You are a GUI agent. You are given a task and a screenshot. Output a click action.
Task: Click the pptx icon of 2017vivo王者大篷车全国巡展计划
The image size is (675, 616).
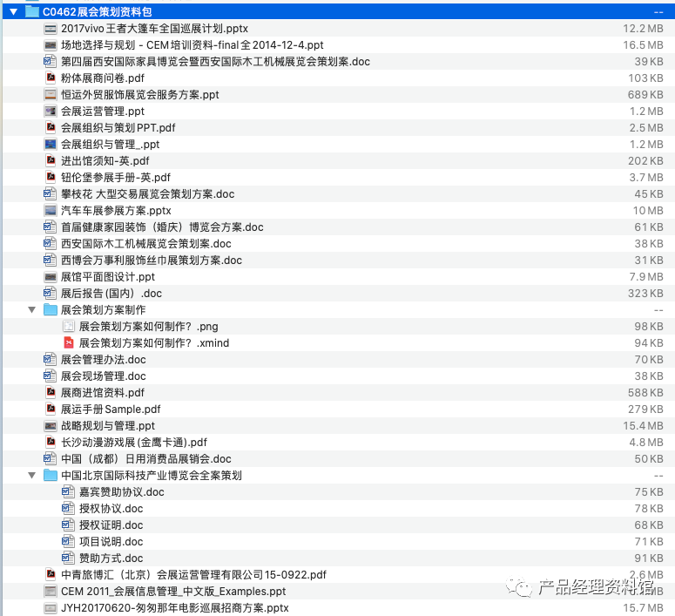[51, 29]
